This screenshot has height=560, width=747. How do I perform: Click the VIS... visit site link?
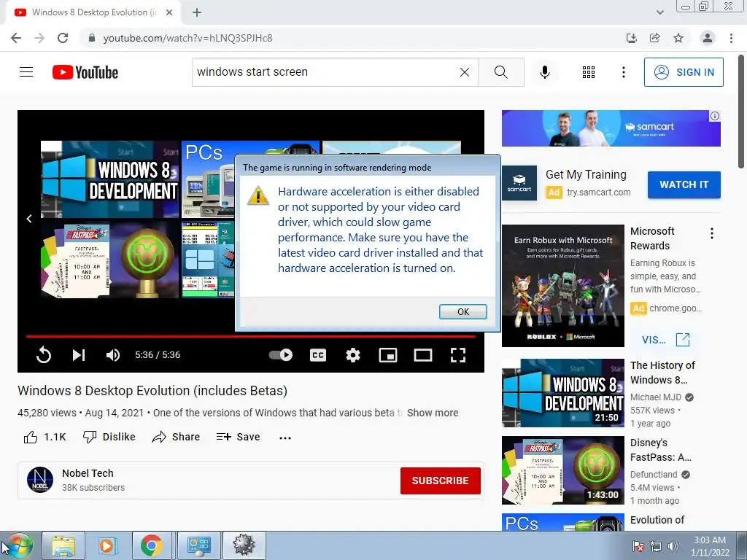pos(665,340)
